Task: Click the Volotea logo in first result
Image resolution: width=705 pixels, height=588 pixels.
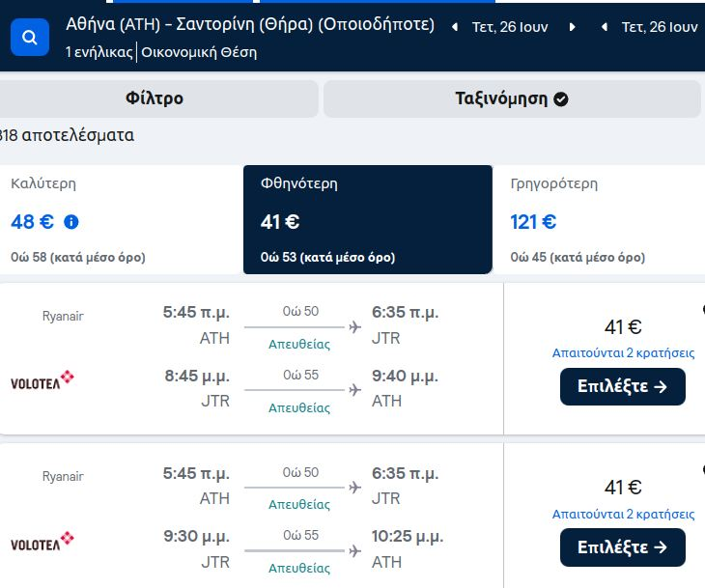Action: 42,380
